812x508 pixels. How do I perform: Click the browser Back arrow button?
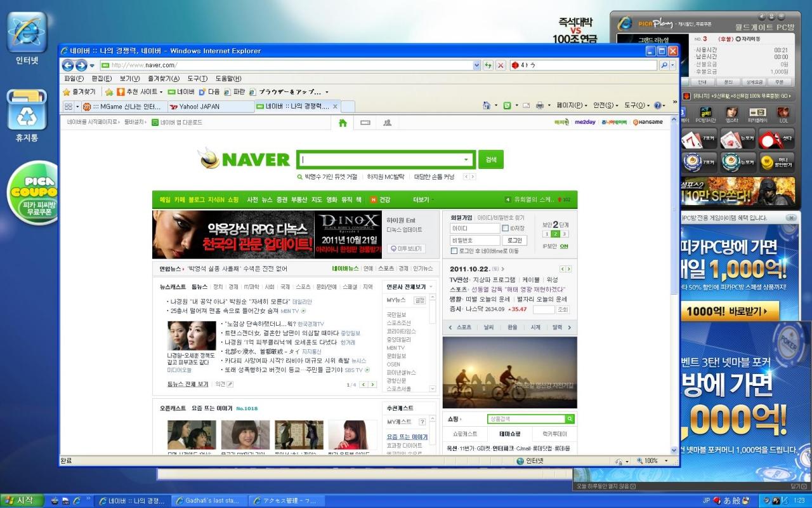pos(68,65)
